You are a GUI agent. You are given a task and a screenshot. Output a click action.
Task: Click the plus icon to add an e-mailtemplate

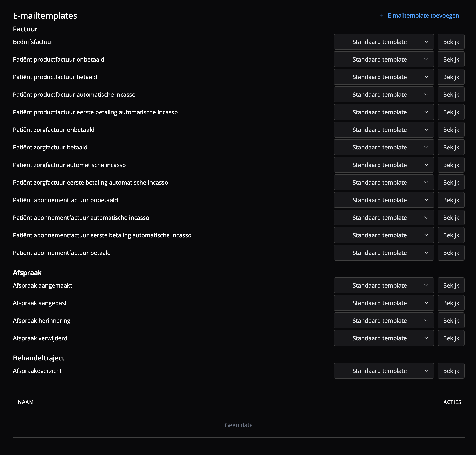(382, 15)
